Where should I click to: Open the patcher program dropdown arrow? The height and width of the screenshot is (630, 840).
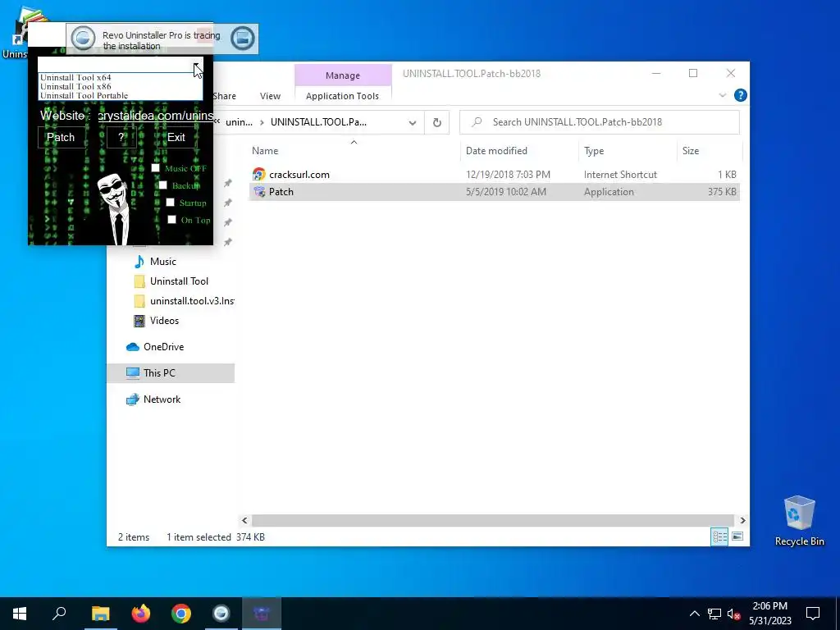pos(198,66)
